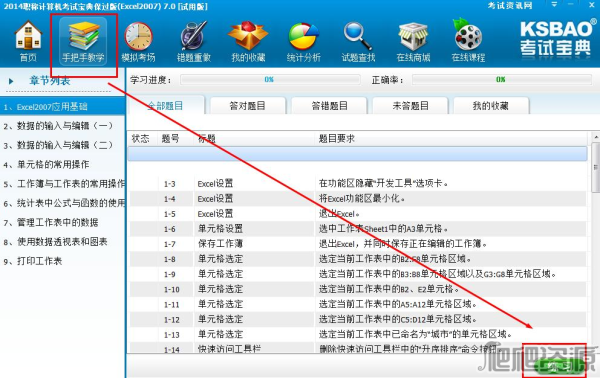Select question row 1-8

tap(357, 259)
